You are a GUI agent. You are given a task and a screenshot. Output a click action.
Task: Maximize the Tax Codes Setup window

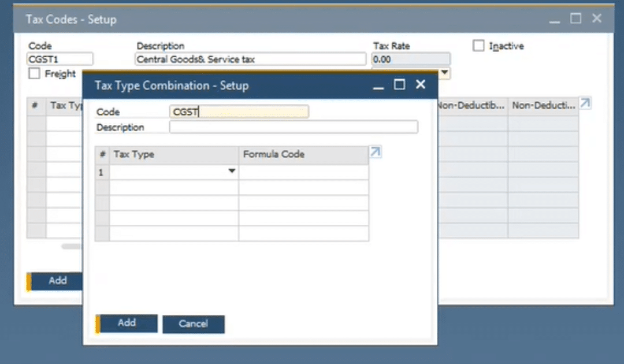pos(575,18)
